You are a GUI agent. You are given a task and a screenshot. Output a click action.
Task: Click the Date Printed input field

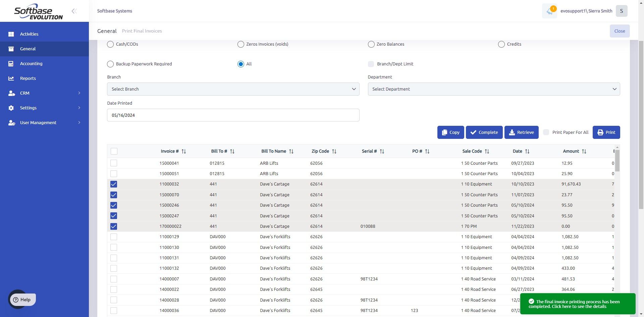click(x=233, y=115)
